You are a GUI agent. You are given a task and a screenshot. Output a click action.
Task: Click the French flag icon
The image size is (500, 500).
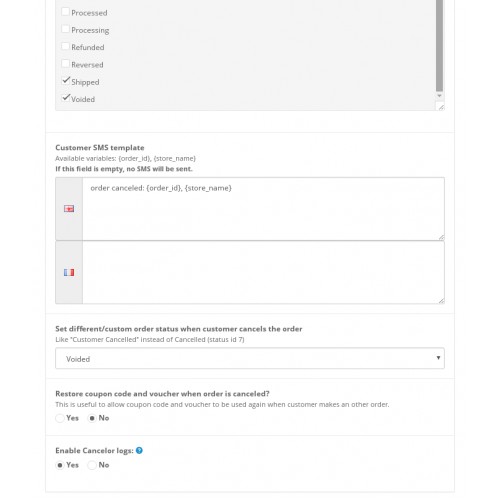(x=69, y=272)
